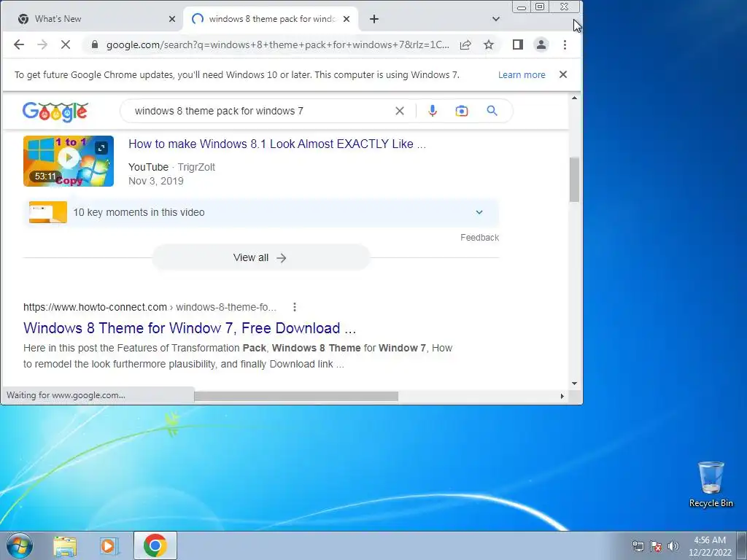Click the Chrome taskbar button
The width and height of the screenshot is (747, 560).
point(155,545)
